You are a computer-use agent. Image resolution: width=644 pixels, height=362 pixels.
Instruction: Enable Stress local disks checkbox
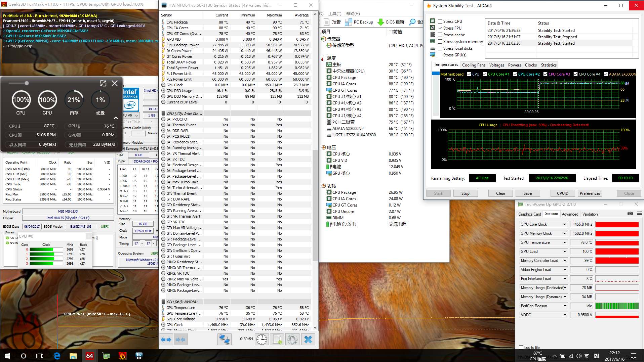point(440,48)
